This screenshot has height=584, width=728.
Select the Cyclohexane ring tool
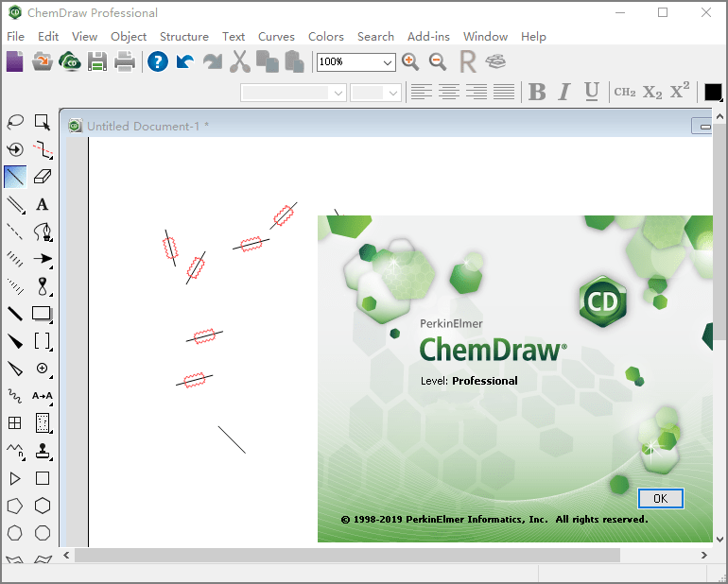coord(43,506)
